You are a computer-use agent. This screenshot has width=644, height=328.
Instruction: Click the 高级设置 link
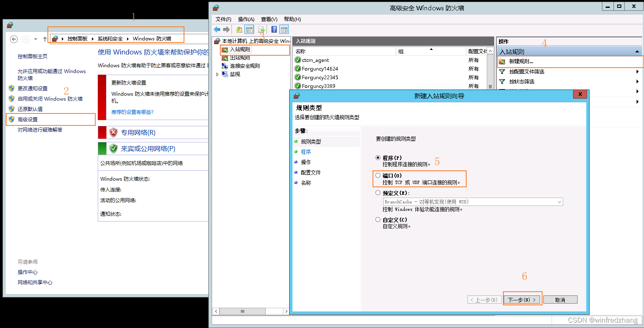(x=28, y=119)
